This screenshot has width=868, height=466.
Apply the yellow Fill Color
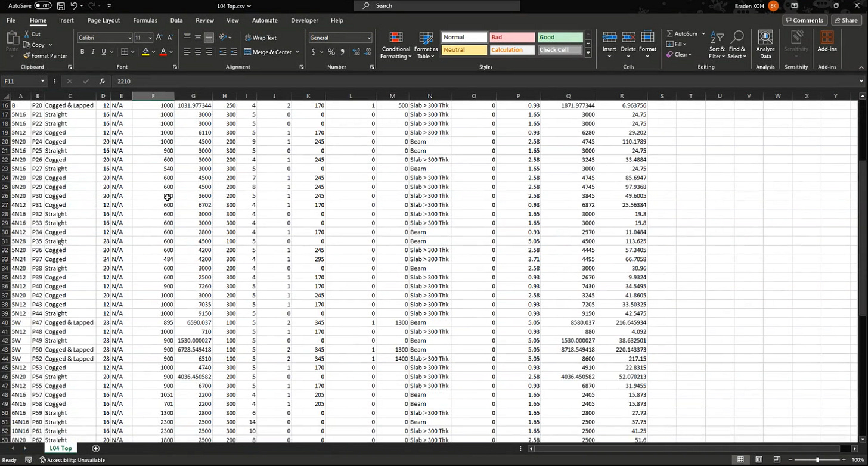pos(145,52)
